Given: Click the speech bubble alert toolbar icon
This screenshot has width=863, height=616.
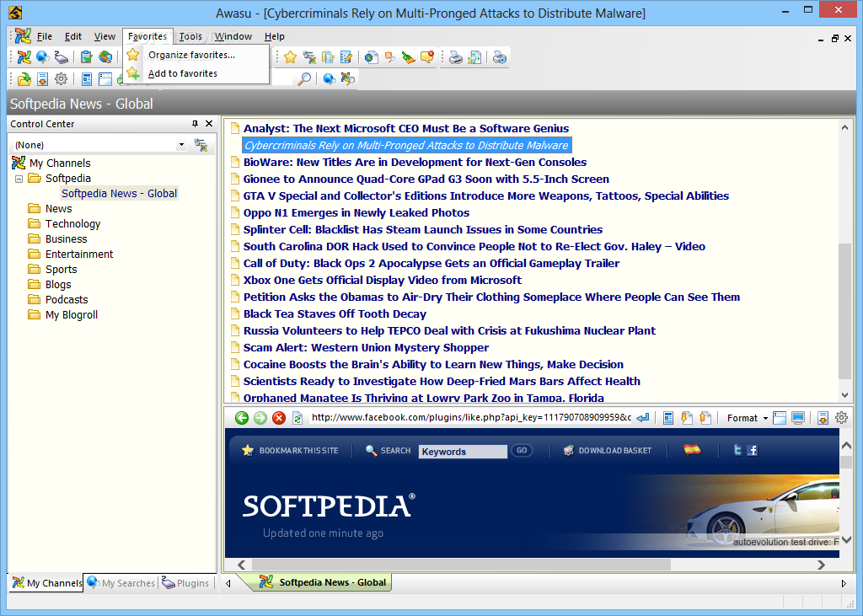Looking at the screenshot, I should [x=427, y=56].
